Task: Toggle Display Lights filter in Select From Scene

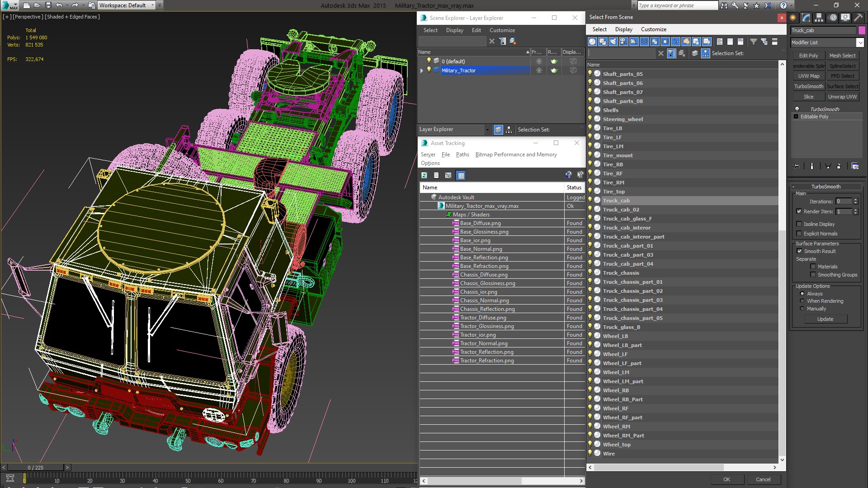Action: point(613,42)
